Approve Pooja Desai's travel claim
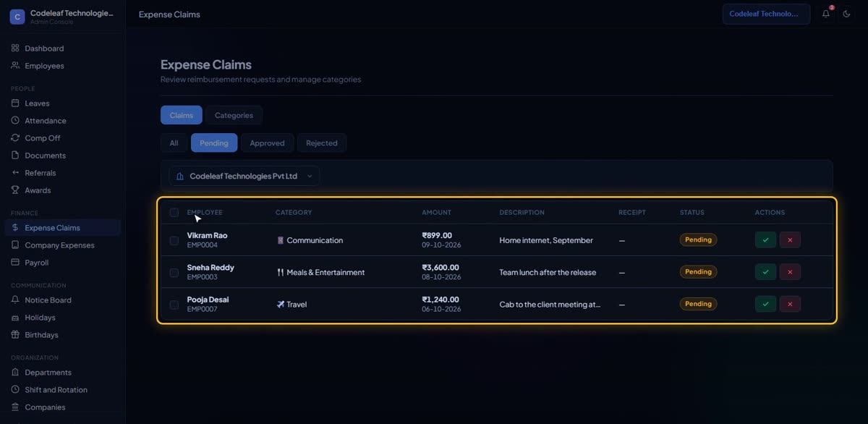This screenshot has height=424, width=868. pos(765,304)
